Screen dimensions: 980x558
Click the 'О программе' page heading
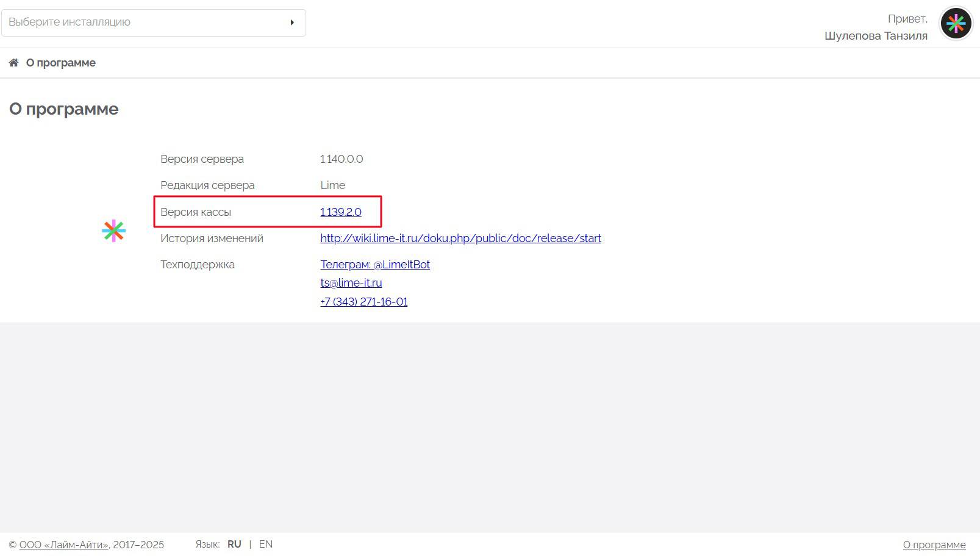click(x=64, y=109)
